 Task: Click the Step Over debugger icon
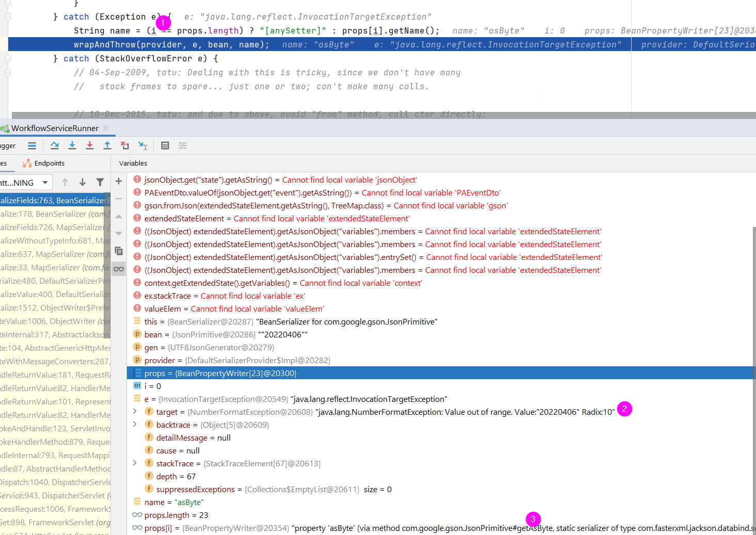pos(54,145)
